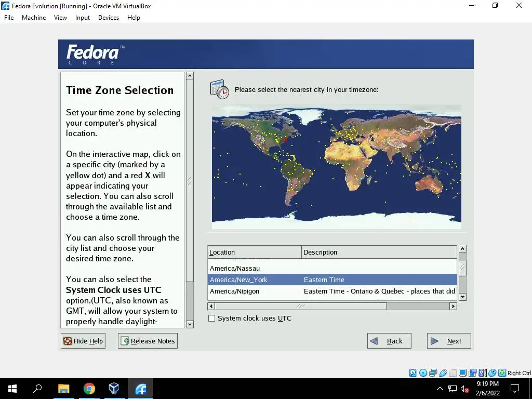This screenshot has width=532, height=399.
Task: Open the VirtualBox Help menu
Action: tap(134, 18)
